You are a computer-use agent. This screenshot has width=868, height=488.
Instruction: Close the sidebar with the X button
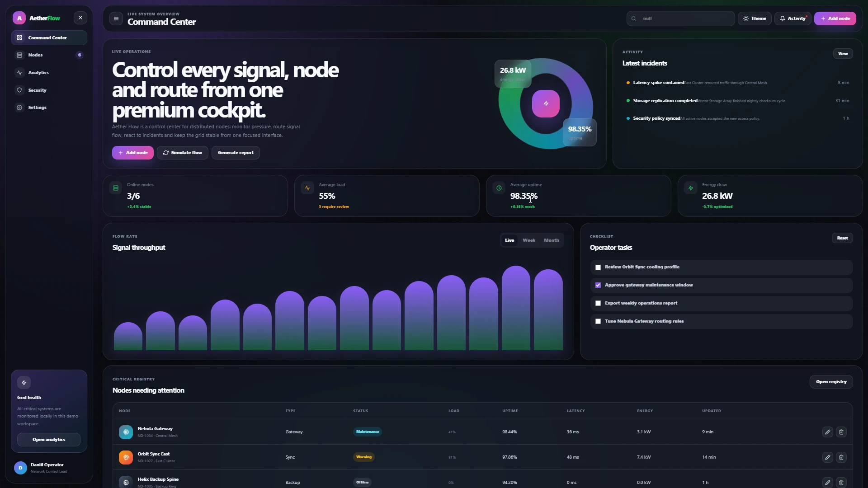coord(80,18)
